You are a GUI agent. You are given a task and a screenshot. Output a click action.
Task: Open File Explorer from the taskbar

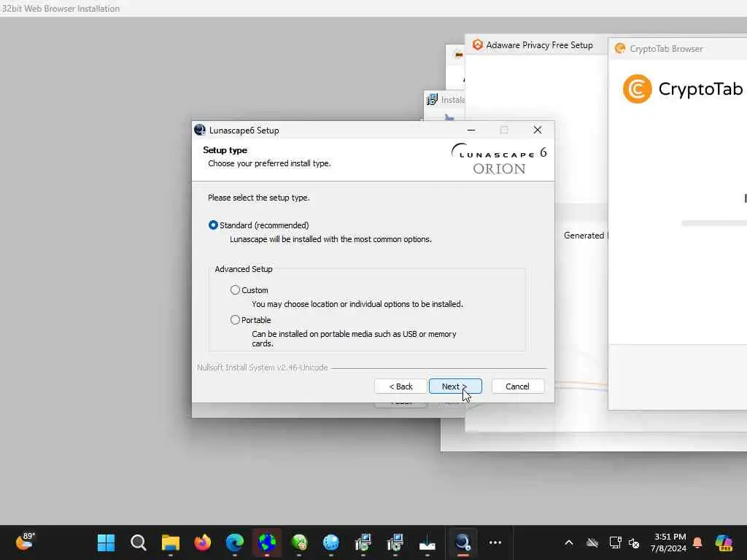(x=170, y=542)
